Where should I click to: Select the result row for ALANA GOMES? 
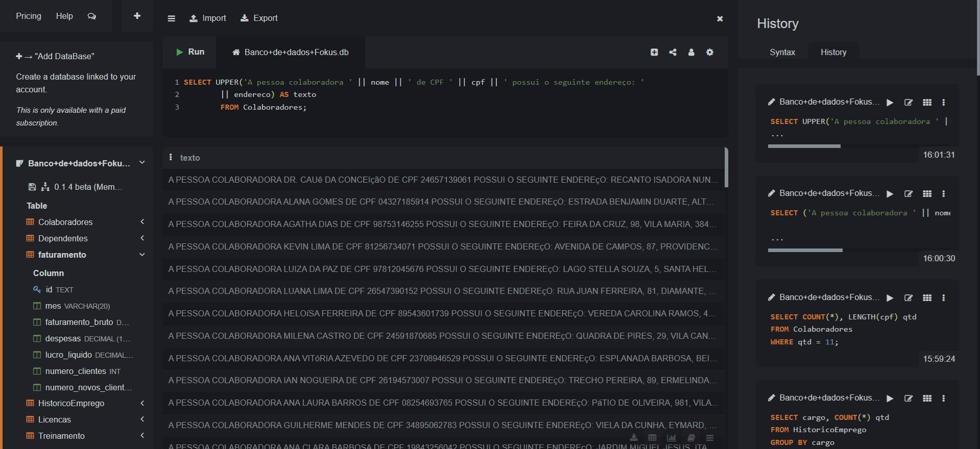click(443, 202)
